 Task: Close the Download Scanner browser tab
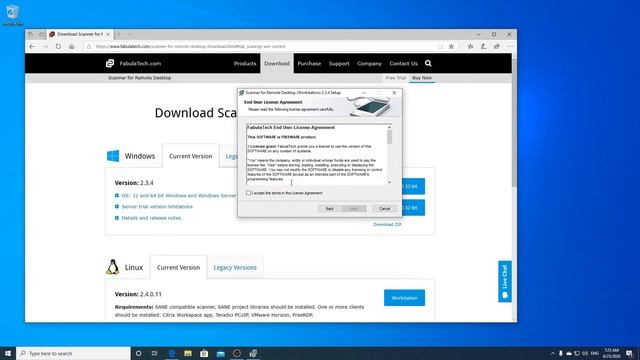(x=108, y=34)
